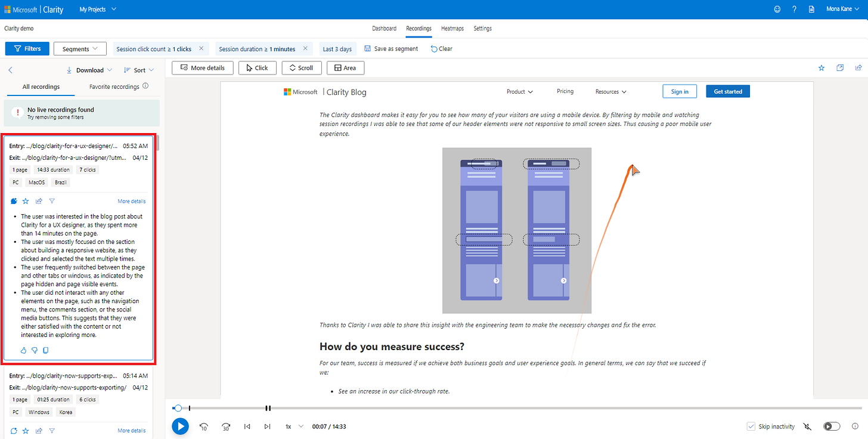Click the share icon at top right
Screen dimensions: 868x439
point(858,68)
